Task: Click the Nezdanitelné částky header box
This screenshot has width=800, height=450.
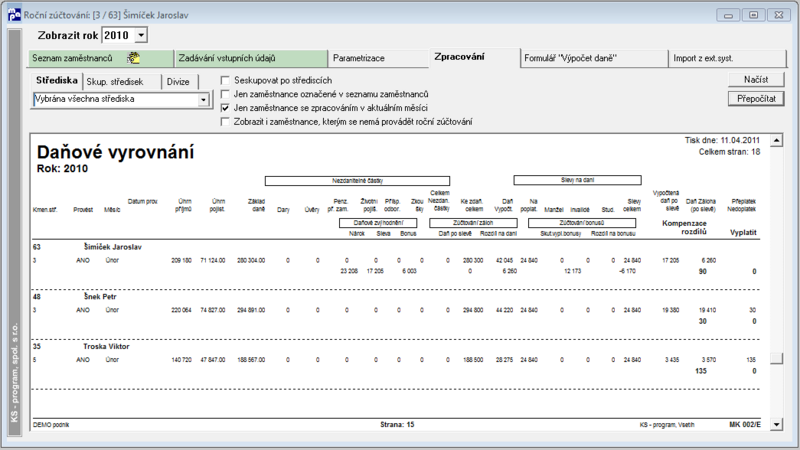Action: pos(357,181)
